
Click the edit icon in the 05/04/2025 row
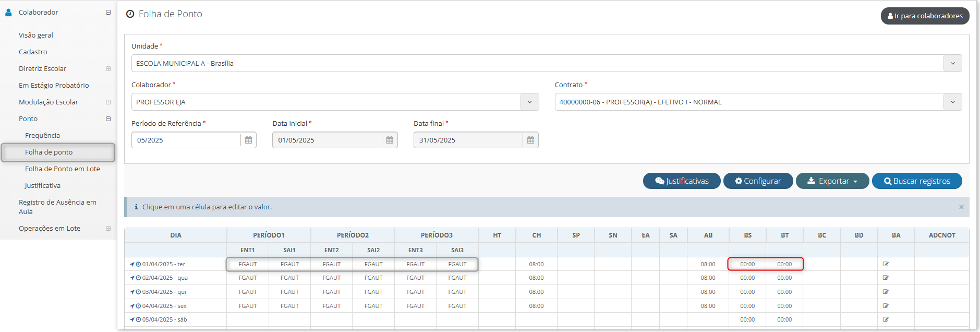(886, 319)
